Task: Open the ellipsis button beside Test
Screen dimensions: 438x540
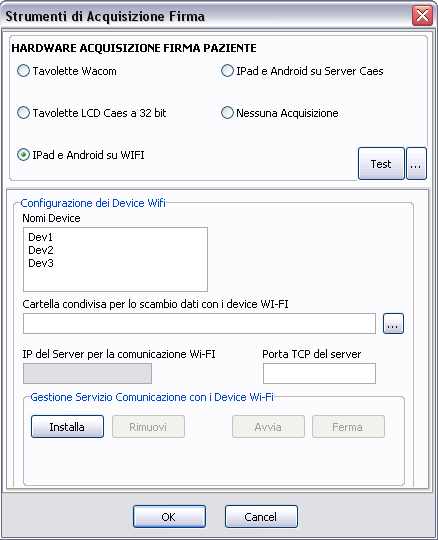Action: click(416, 164)
